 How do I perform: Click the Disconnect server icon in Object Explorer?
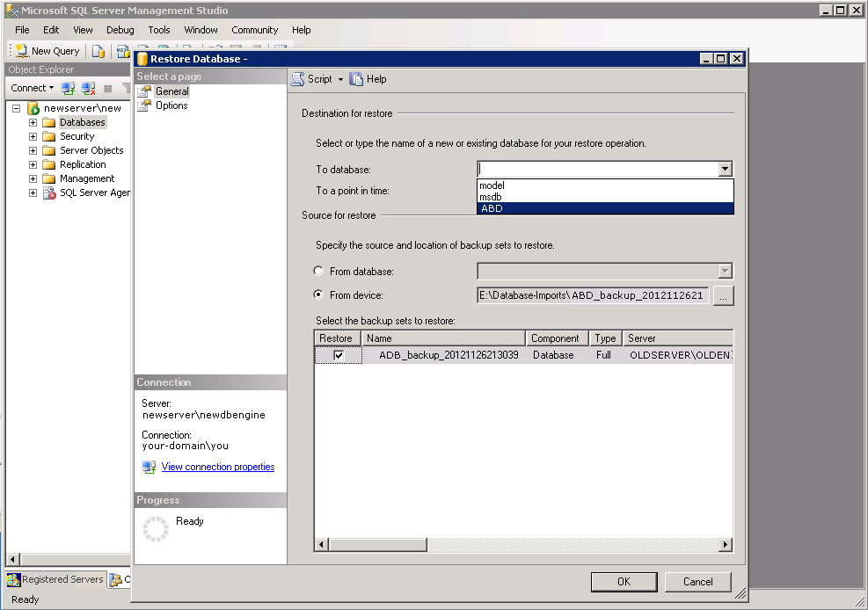point(89,88)
